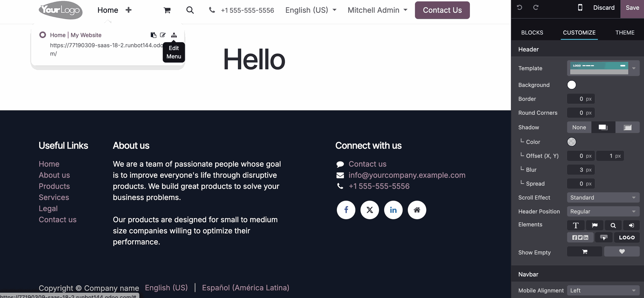This screenshot has width=644, height=298.
Task: Expand the header Template selector
Action: tap(603, 68)
